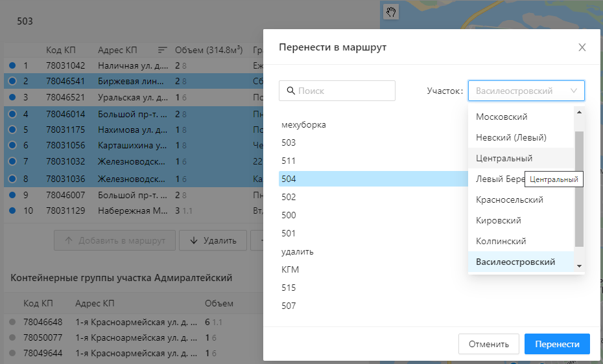The image size is (603, 364).
Task: Focus the Поиск search input
Action: (344, 91)
